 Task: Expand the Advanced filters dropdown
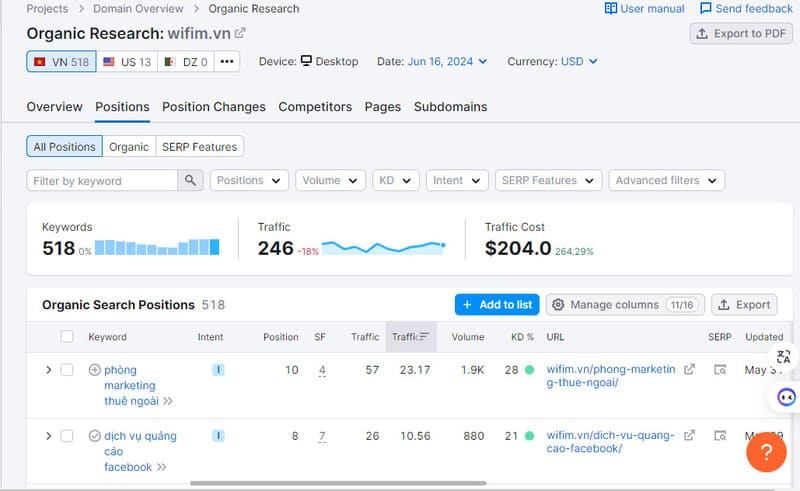click(x=666, y=181)
